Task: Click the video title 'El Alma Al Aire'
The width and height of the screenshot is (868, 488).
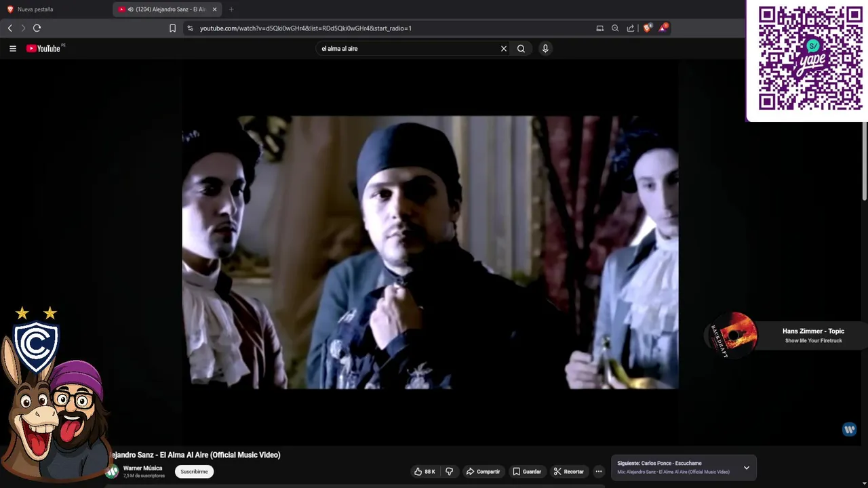Action: 195,455
